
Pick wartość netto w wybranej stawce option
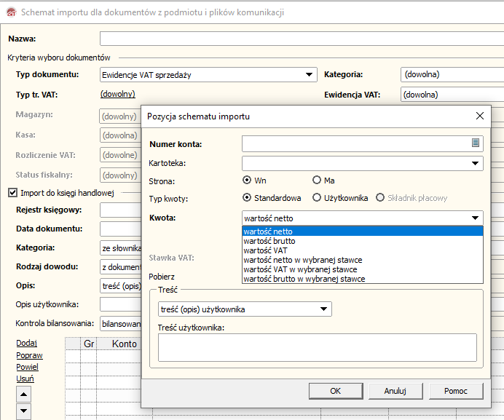pos(302,260)
